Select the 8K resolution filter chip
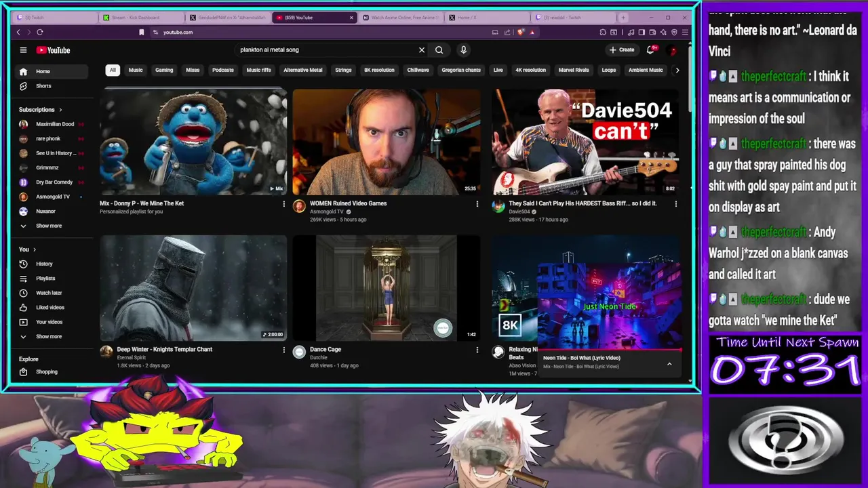 tap(379, 70)
